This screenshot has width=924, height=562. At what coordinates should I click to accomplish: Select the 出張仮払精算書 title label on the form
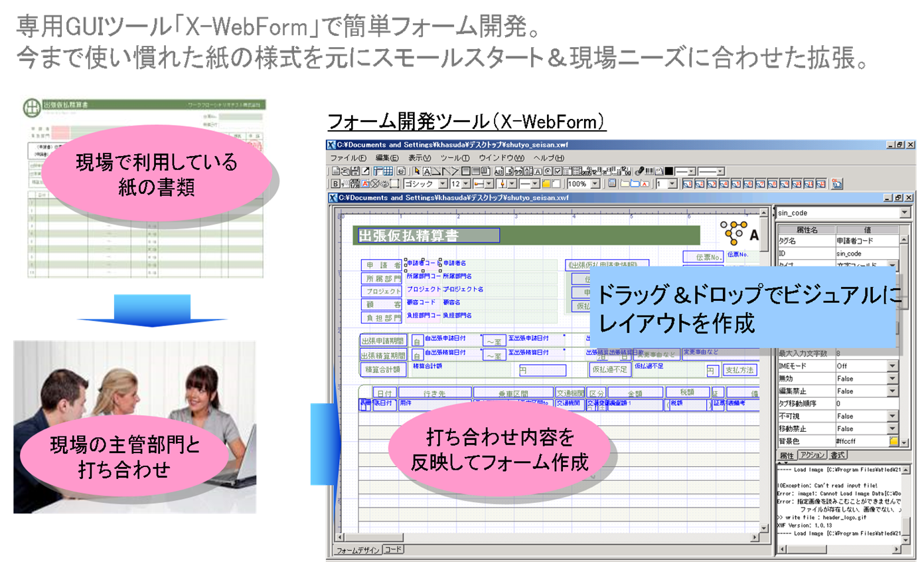[x=428, y=235]
